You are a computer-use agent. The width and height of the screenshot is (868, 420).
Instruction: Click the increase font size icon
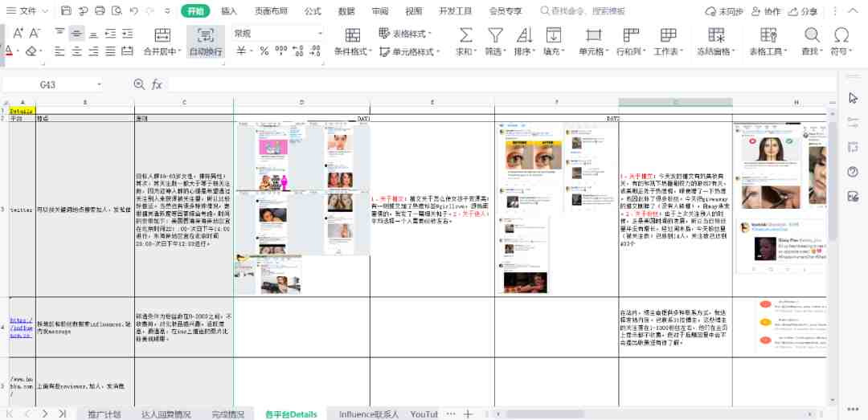pyautogui.click(x=16, y=33)
